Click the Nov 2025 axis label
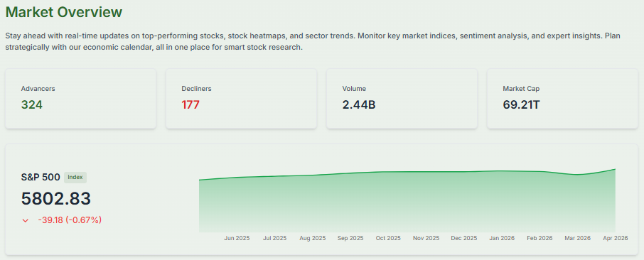 point(426,238)
